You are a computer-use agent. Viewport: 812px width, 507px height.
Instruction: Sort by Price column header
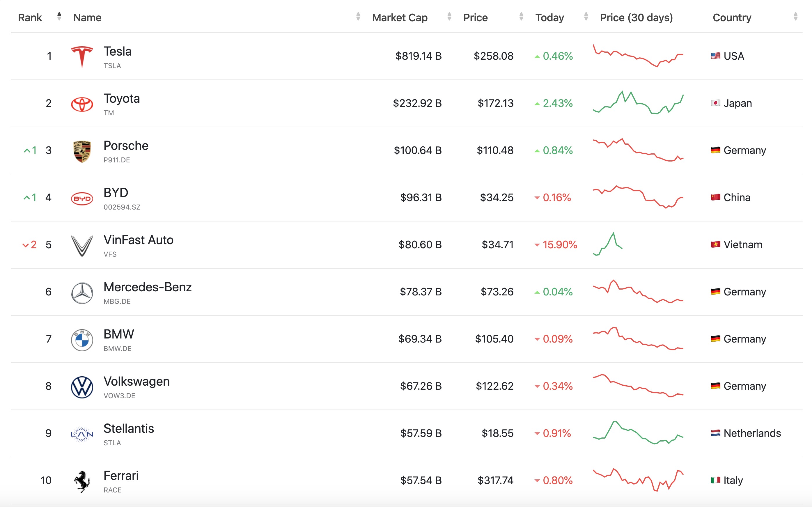(475, 17)
